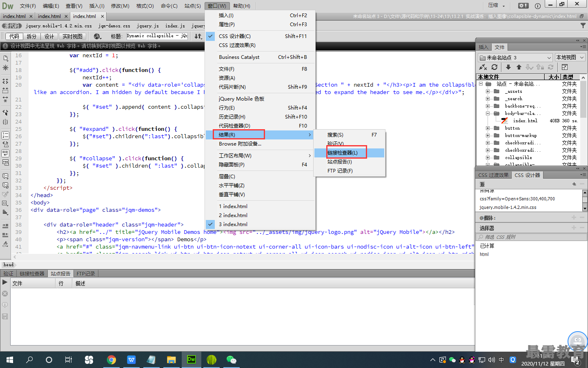
Task: Apply comment via code toolbar icon
Action: (x=5, y=176)
